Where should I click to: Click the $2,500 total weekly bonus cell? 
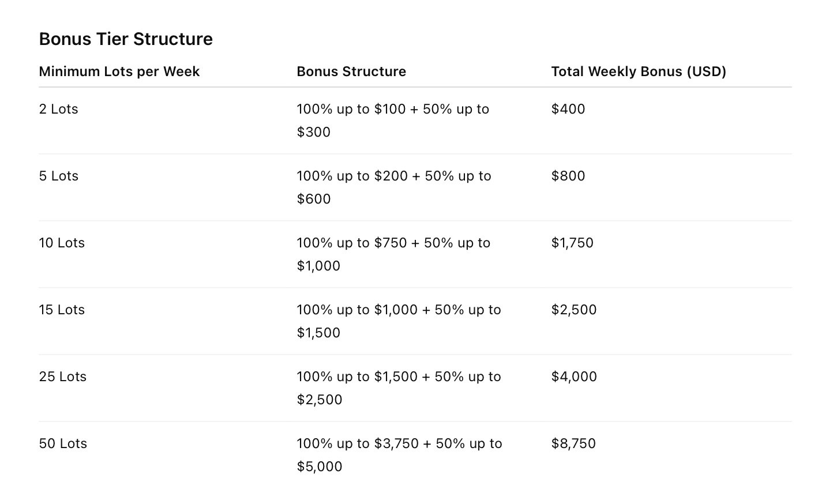click(x=574, y=310)
